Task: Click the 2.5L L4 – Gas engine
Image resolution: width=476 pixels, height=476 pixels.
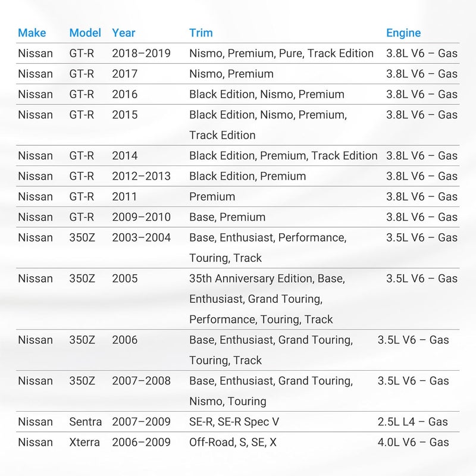Action: pyautogui.click(x=413, y=422)
